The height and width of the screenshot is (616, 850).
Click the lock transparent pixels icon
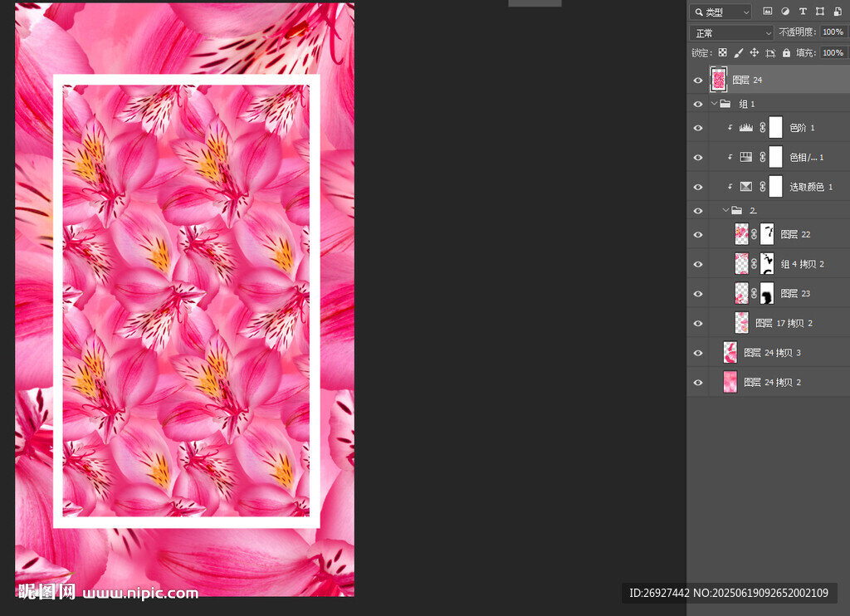point(722,52)
